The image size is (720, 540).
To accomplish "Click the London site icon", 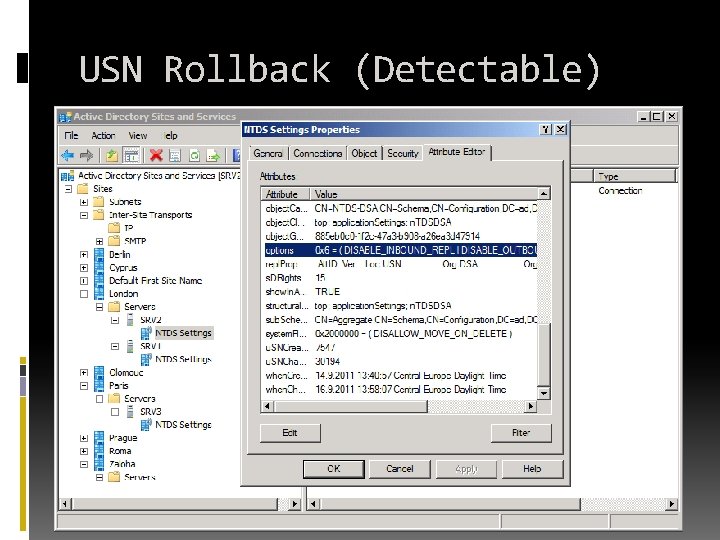I will pos(99,293).
